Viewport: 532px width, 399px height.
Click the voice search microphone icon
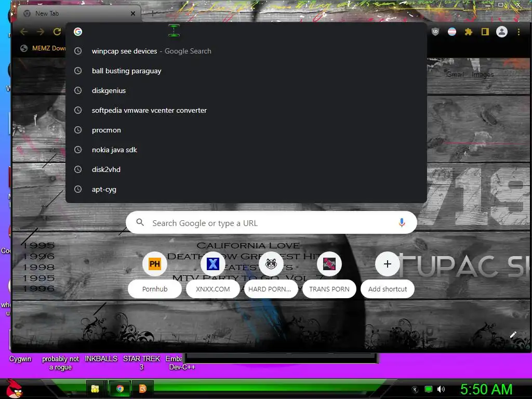[x=402, y=222]
